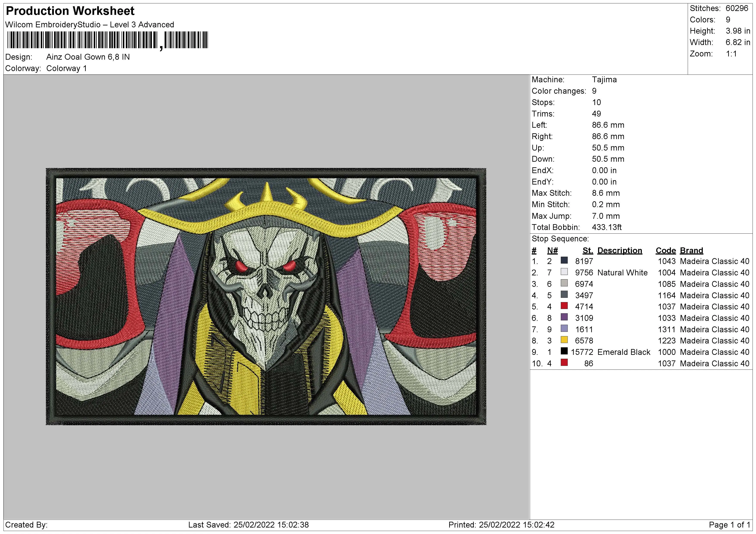Screen dimensions: 756x534
Task: Click the light gray swatch for code 1085
Action: tap(564, 283)
